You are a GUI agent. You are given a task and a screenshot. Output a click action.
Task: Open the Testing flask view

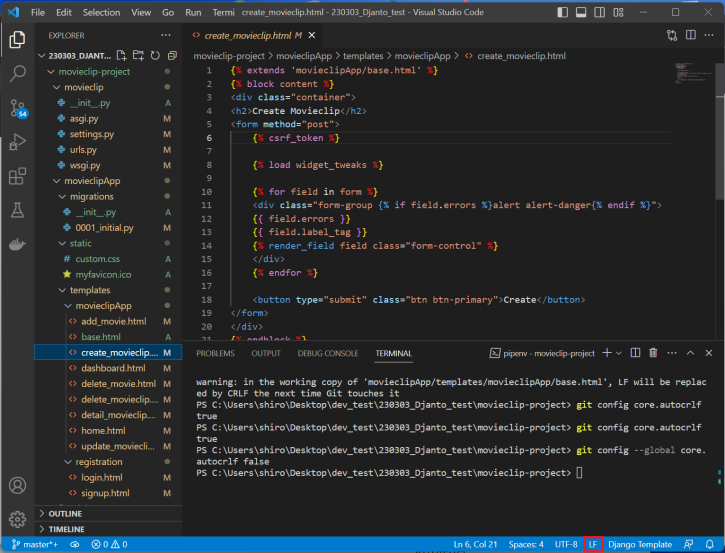17,211
